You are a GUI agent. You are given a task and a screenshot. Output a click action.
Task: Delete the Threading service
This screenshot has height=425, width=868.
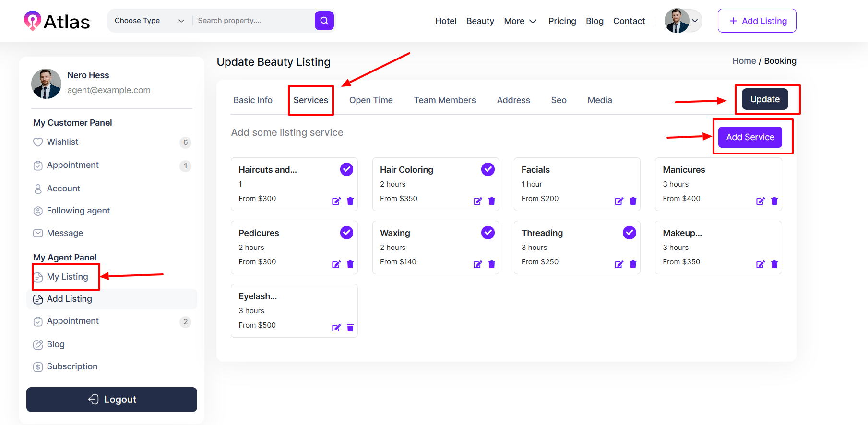pos(633,264)
